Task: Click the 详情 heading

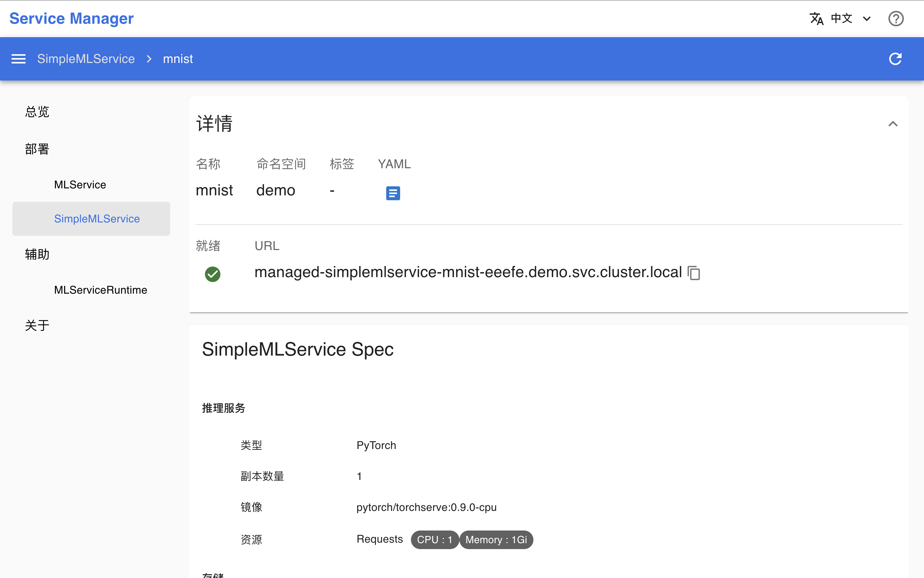Action: pos(214,124)
